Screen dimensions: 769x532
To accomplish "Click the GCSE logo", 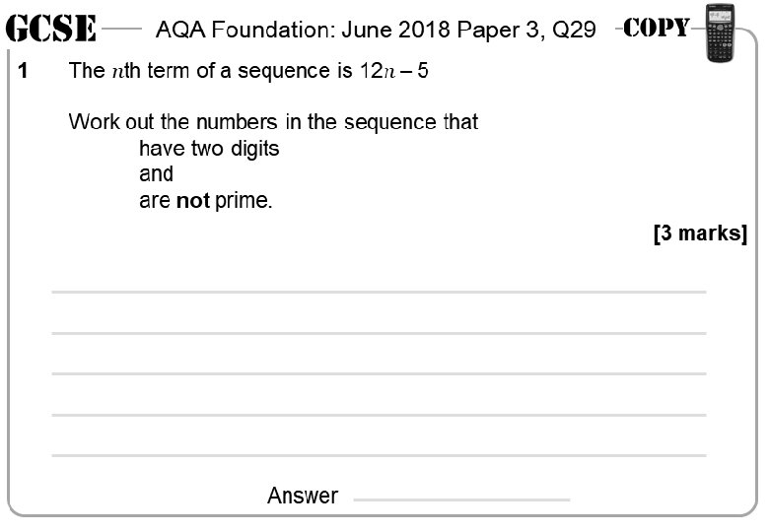I will [51, 29].
